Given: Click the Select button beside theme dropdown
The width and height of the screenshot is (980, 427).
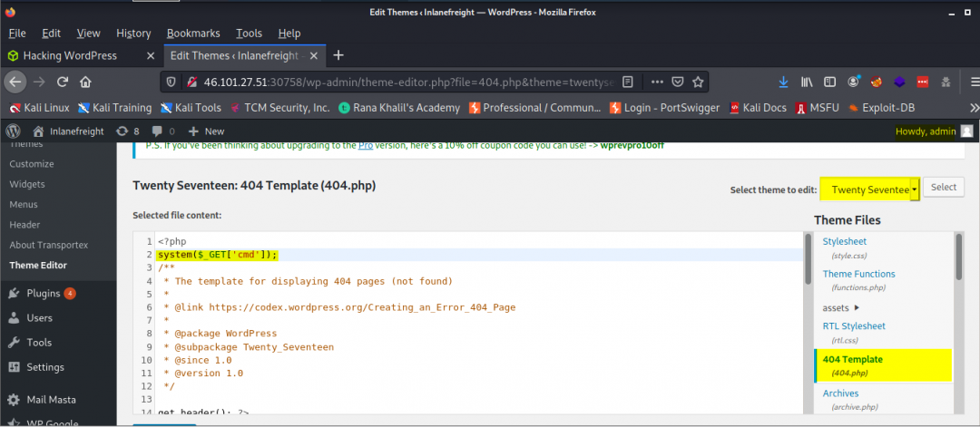Looking at the screenshot, I should pyautogui.click(x=943, y=188).
